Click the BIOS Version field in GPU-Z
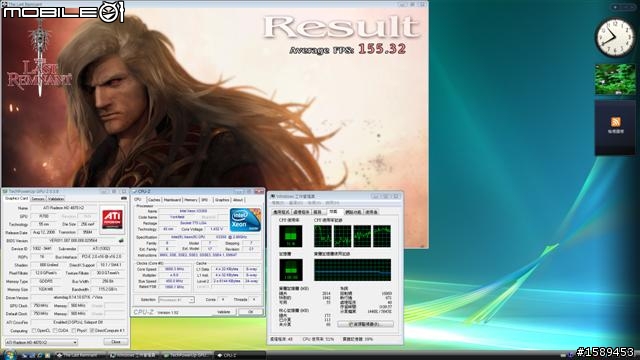 [74, 240]
